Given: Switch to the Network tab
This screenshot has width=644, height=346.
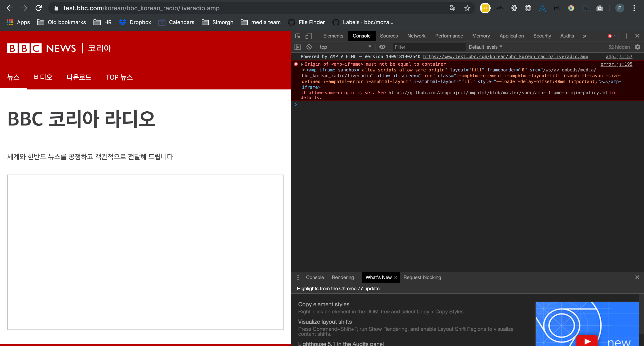Looking at the screenshot, I should tap(416, 36).
